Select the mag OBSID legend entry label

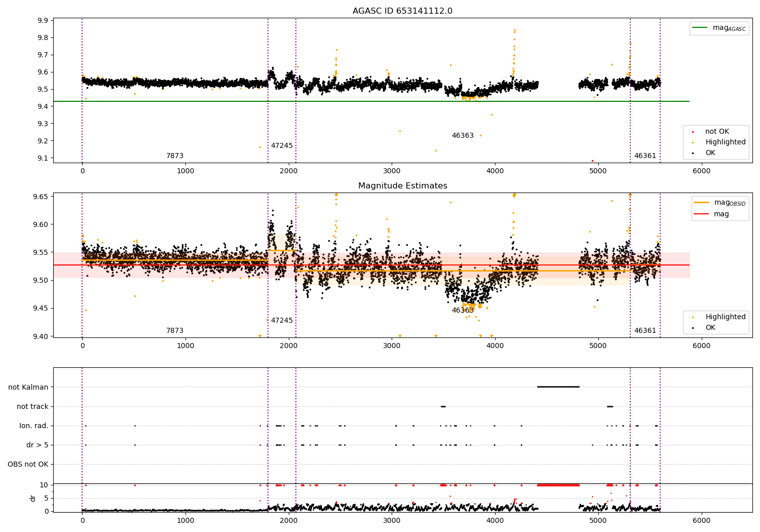(x=730, y=203)
